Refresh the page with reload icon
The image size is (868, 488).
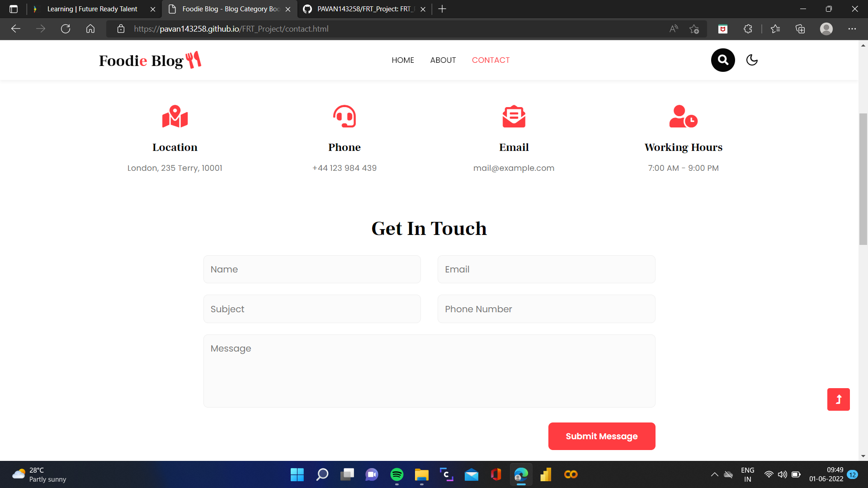point(66,29)
